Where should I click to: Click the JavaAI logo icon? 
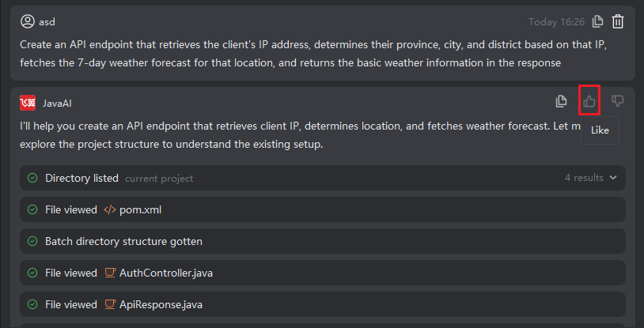coord(28,103)
